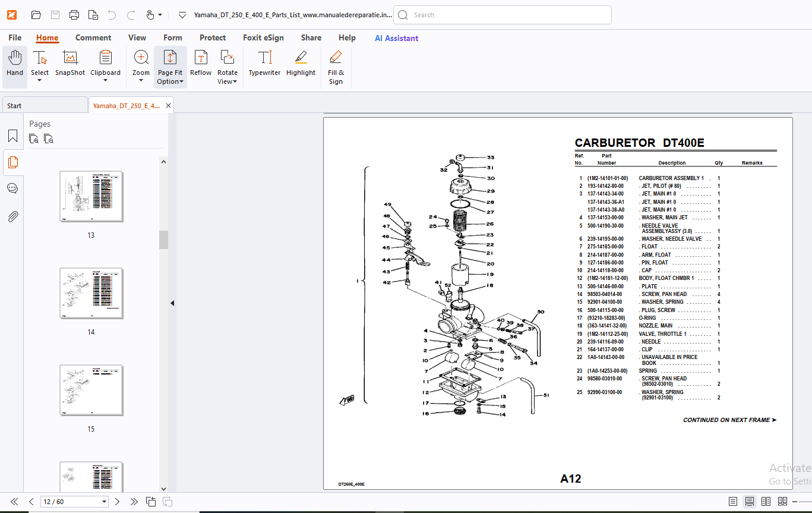Open the AI Assistant tab
Viewport: 812px width, 513px height.
(x=396, y=38)
